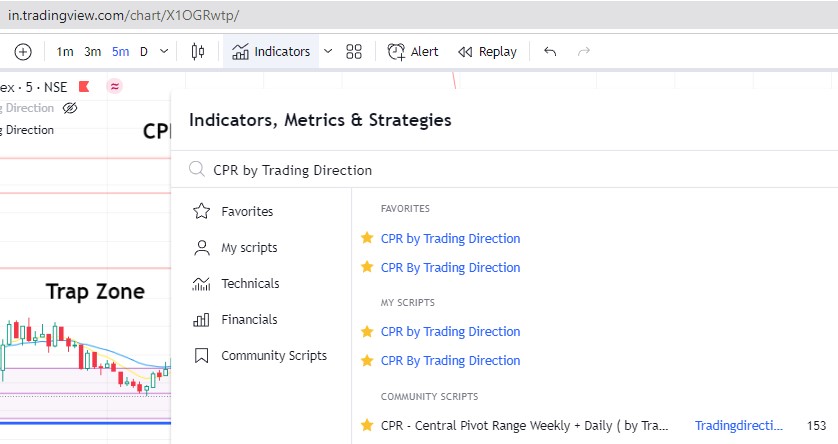The width and height of the screenshot is (838, 444).
Task: Open the Tradingdirection author link
Action: click(x=736, y=425)
